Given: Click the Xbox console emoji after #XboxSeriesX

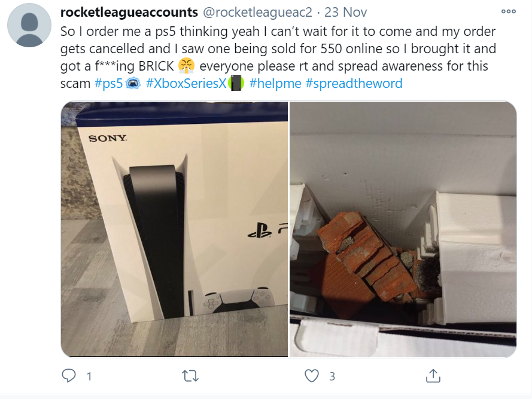Looking at the screenshot, I should tap(236, 83).
